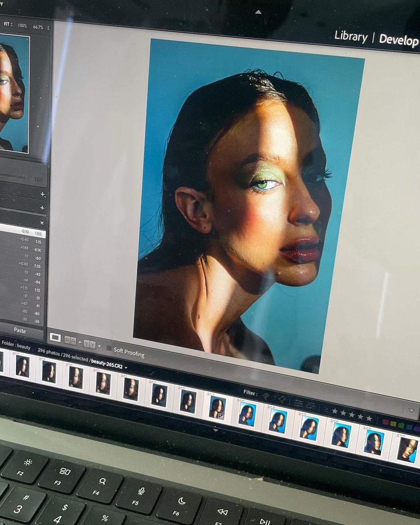The height and width of the screenshot is (525, 420).
Task: Set filter to four stars rating
Action: pos(361,416)
